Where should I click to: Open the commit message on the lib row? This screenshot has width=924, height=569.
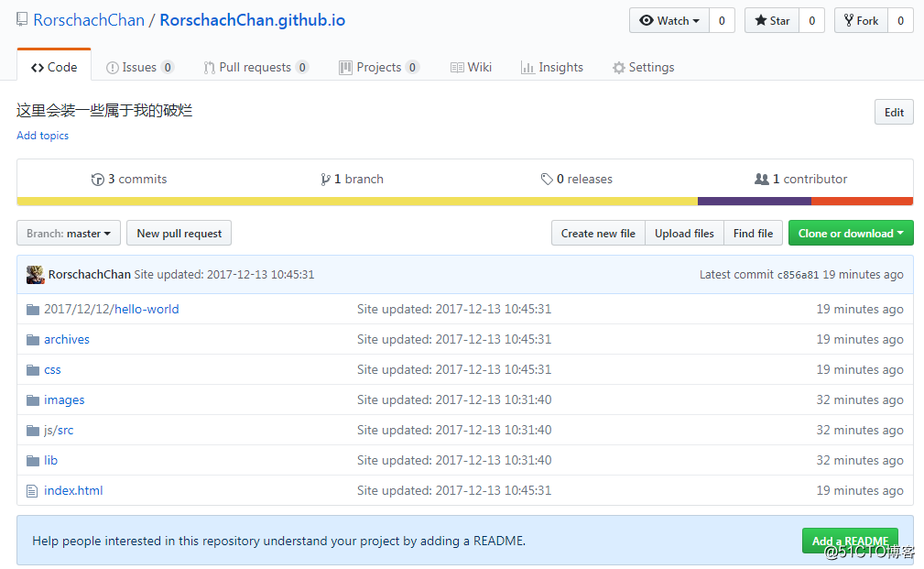(x=454, y=461)
